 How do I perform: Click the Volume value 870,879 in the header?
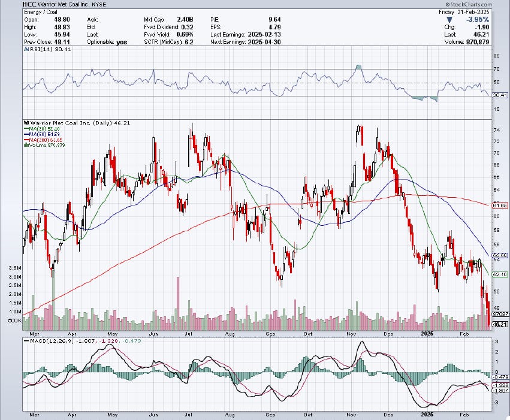(478, 42)
